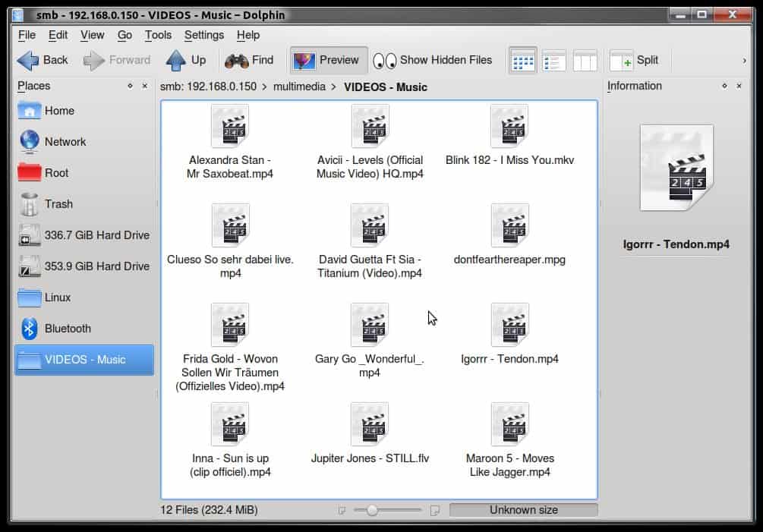Switch to columns view mode
763x532 pixels.
coord(585,61)
